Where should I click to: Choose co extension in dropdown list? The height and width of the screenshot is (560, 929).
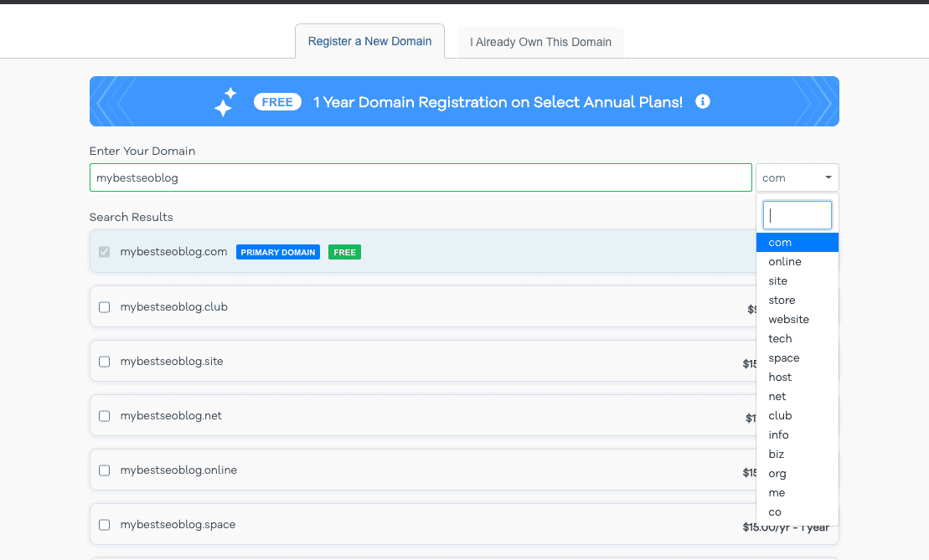coord(797,512)
